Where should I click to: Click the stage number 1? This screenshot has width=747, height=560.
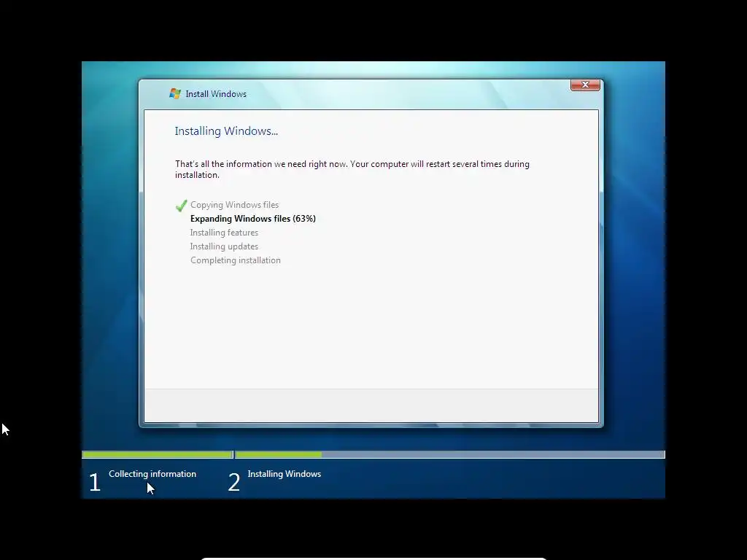point(95,482)
